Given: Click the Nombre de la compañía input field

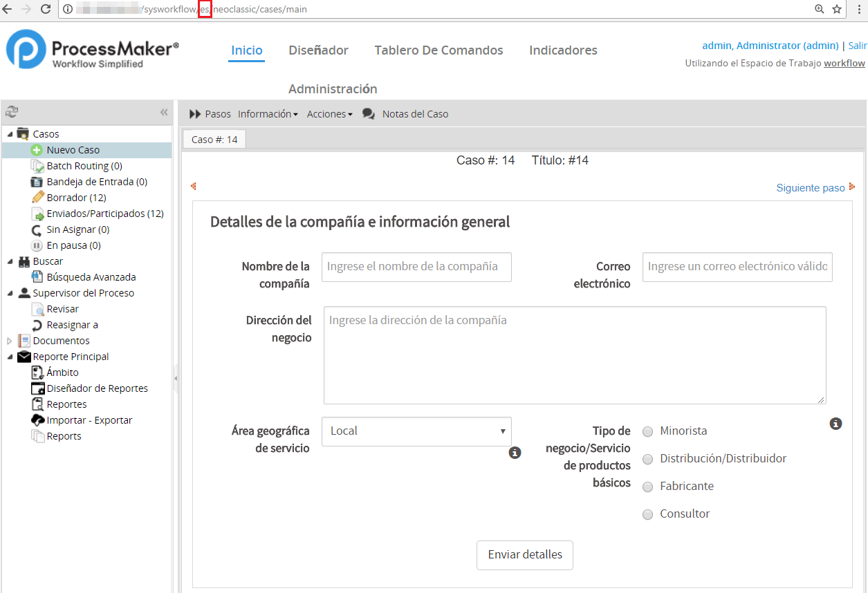Looking at the screenshot, I should pos(416,267).
